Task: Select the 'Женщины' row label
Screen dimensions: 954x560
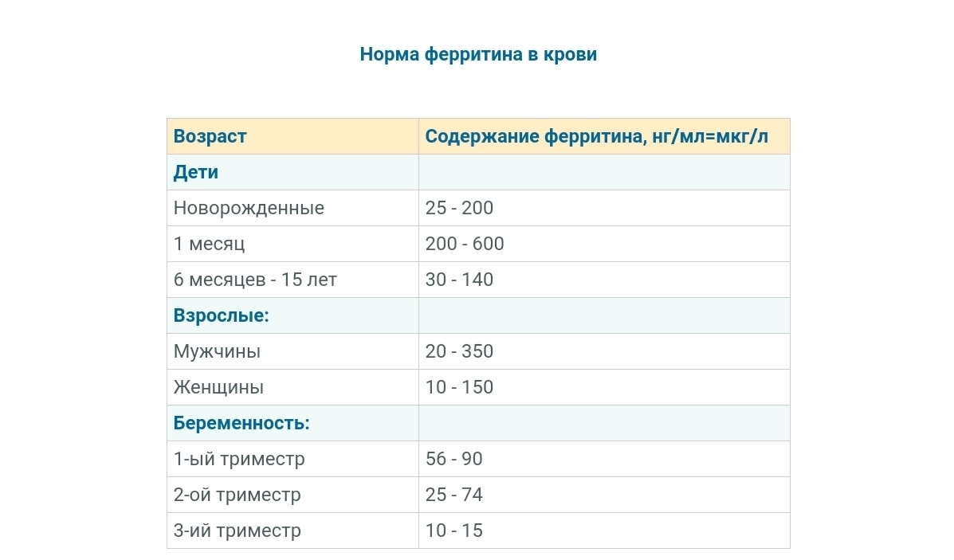Action: (x=218, y=387)
